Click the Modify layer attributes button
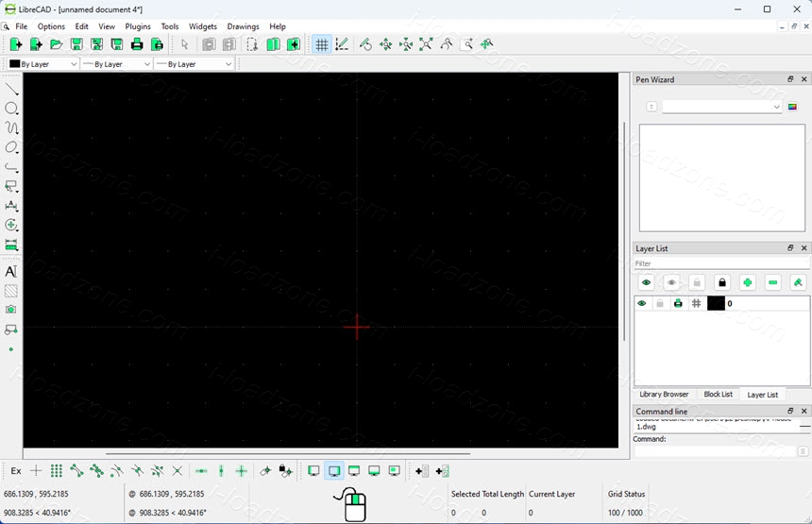 [798, 282]
